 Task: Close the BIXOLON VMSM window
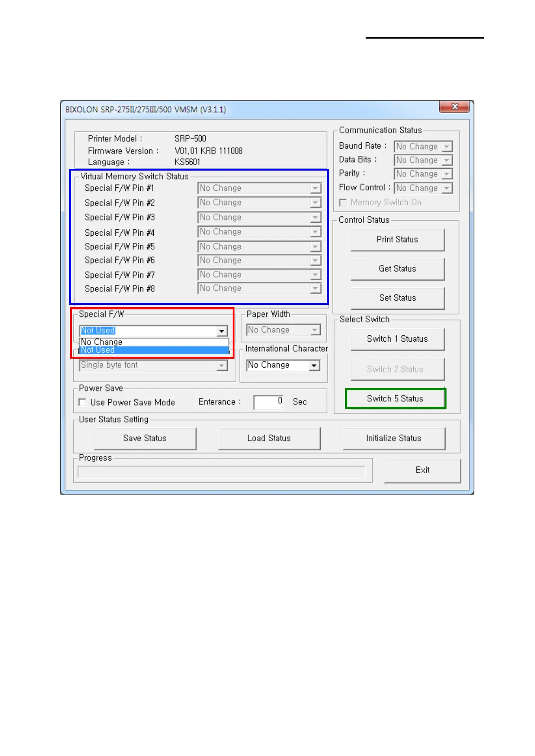[454, 107]
